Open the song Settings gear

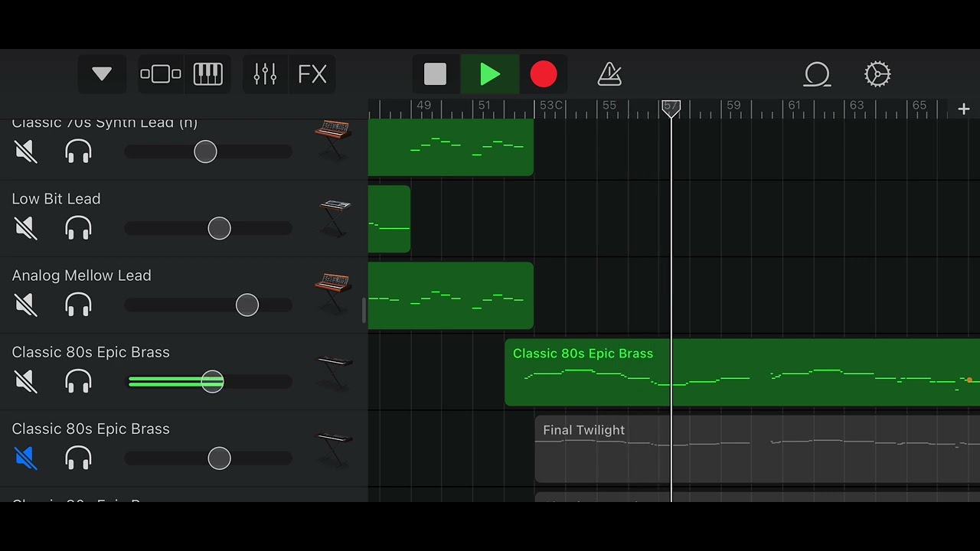point(877,74)
